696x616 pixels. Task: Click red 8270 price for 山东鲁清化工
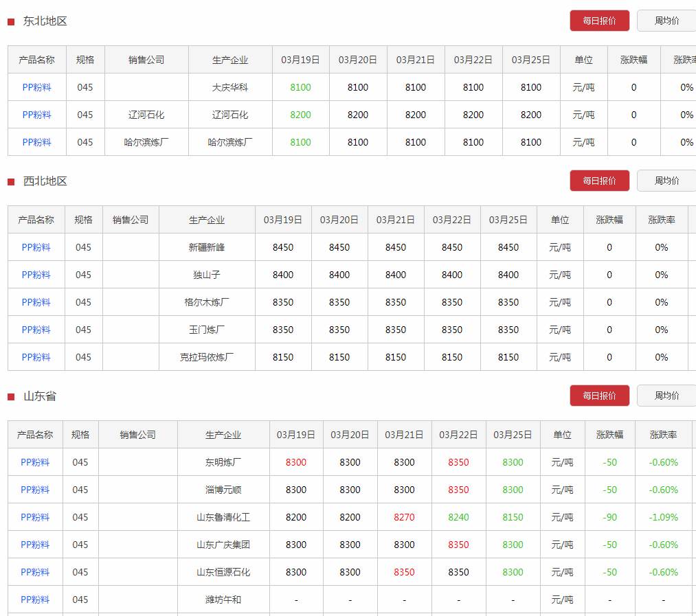404,517
